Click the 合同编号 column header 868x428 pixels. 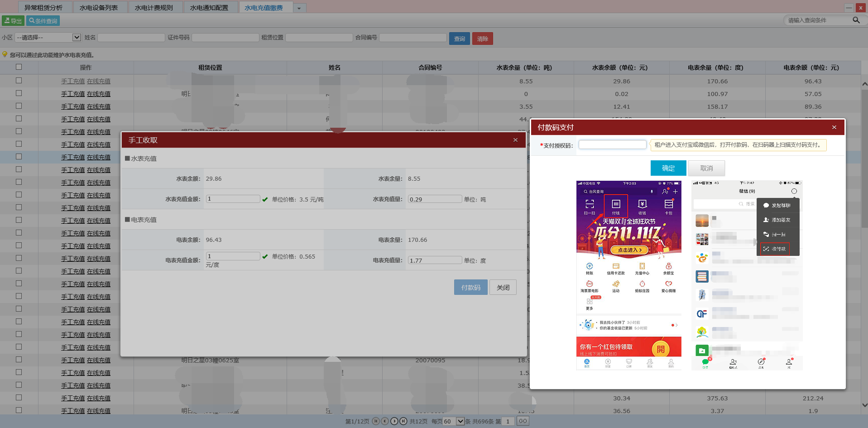(430, 67)
